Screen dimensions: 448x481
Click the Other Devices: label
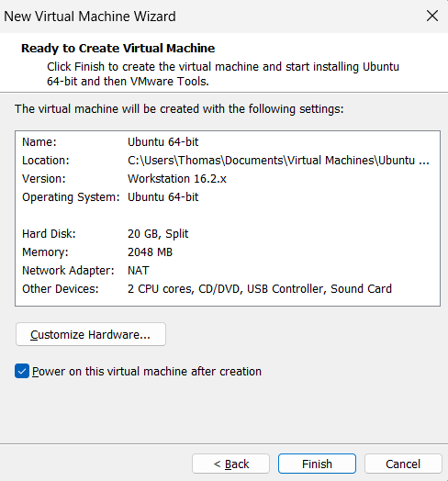pyautogui.click(x=61, y=289)
